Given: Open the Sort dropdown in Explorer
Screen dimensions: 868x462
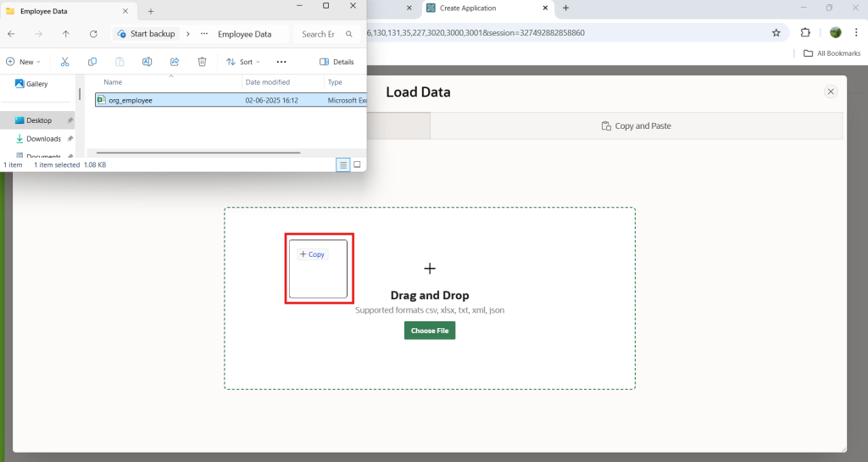Looking at the screenshot, I should (243, 62).
